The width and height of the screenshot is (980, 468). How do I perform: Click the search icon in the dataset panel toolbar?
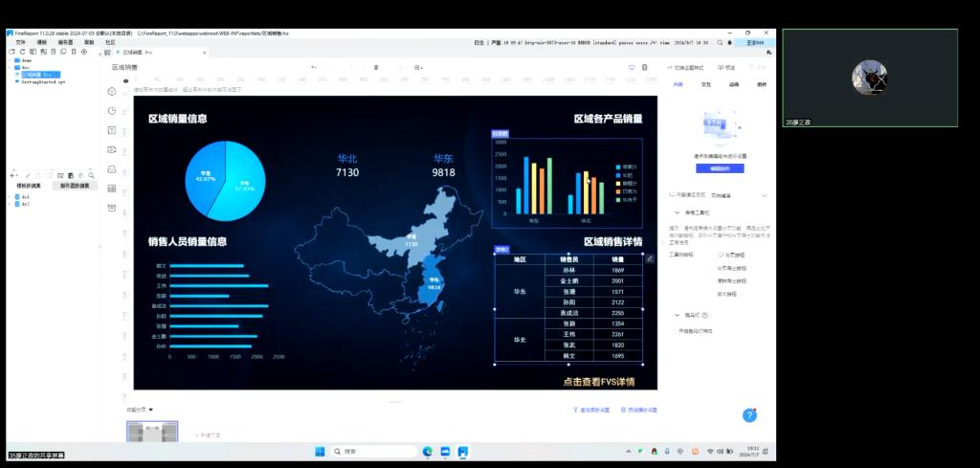[x=91, y=175]
